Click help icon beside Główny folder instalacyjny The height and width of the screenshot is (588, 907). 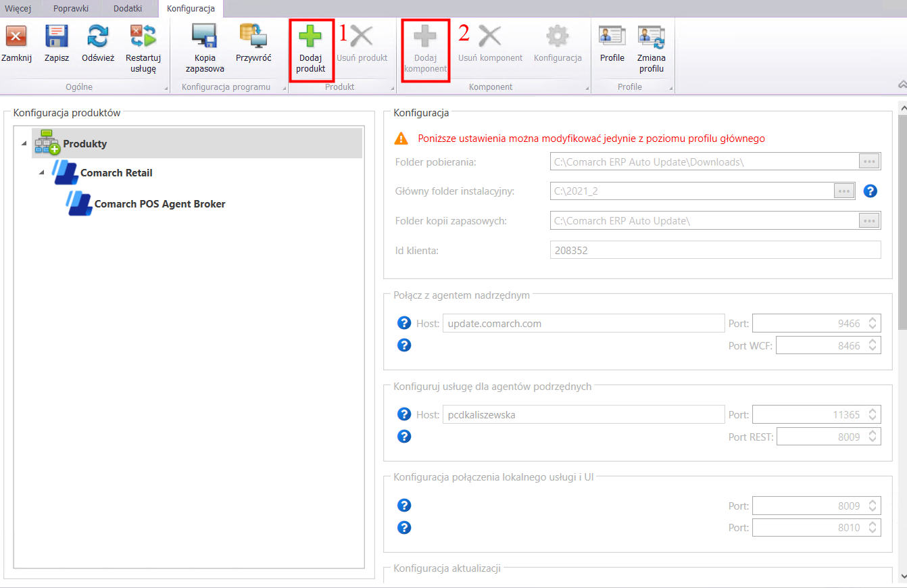coord(871,191)
